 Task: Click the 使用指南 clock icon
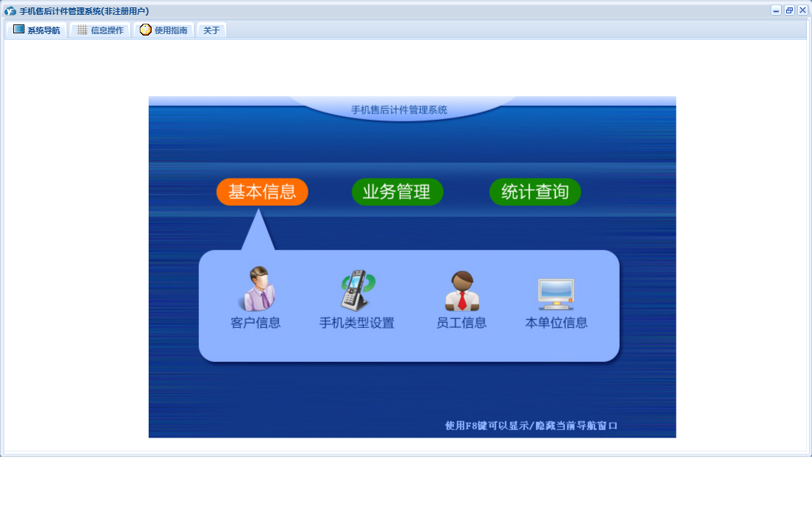(146, 30)
